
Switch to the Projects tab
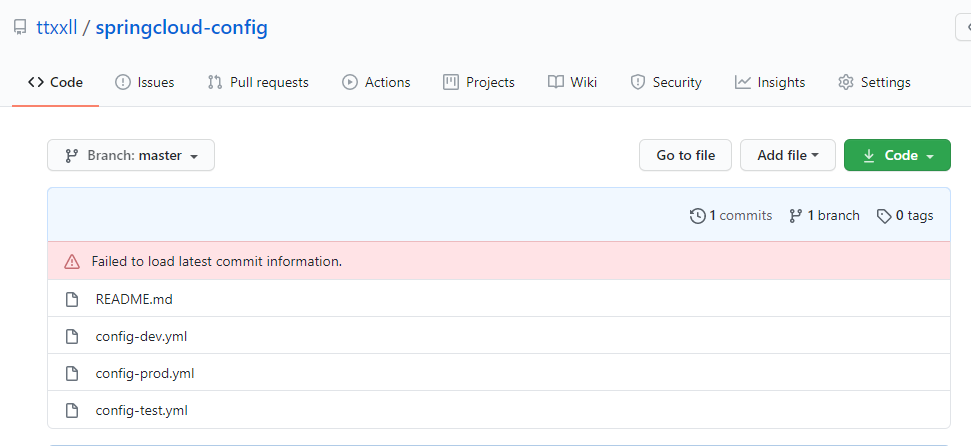[x=479, y=82]
